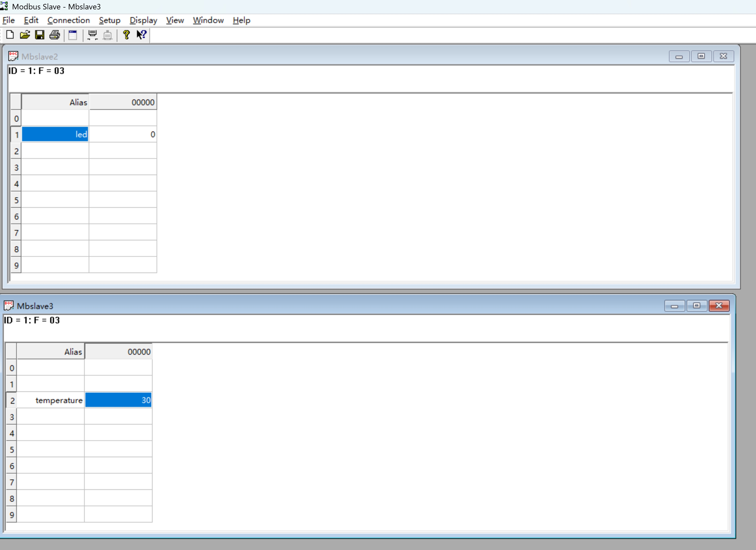756x550 pixels.
Task: Click the Print toolbar icon
Action: tap(55, 35)
